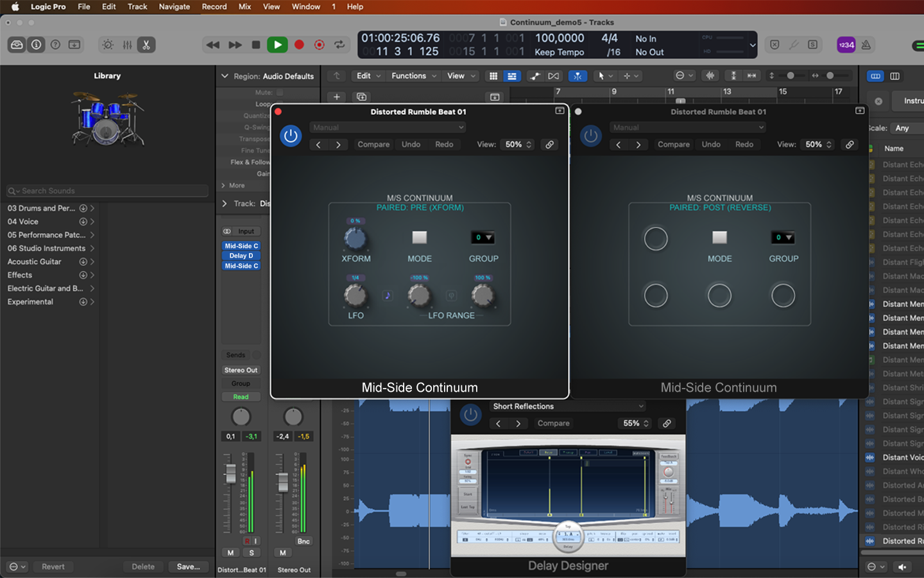The width and height of the screenshot is (924, 578).
Task: Collapse the Region: Audio Defaults disclosure triangle
Action: click(225, 76)
